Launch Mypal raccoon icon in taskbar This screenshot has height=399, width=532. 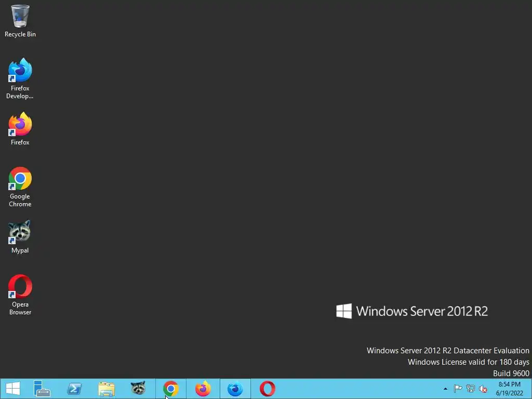[138, 389]
